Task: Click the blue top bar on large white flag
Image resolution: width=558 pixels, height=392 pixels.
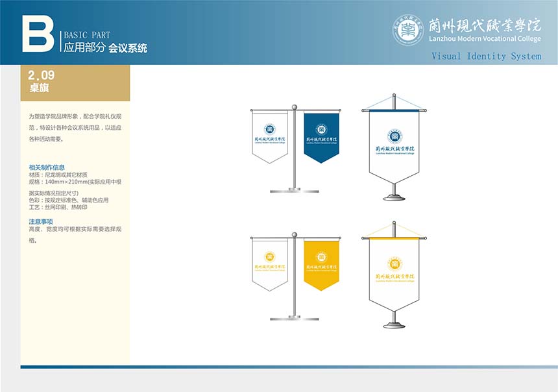Action: point(394,111)
